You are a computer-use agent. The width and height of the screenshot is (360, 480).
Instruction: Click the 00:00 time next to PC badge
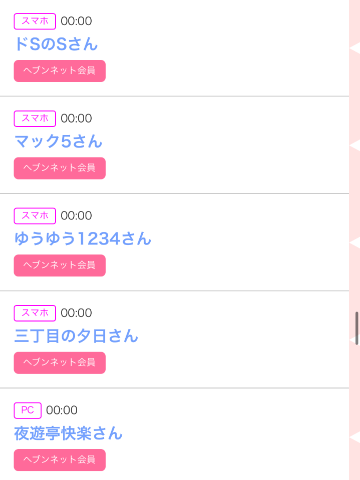(62, 410)
